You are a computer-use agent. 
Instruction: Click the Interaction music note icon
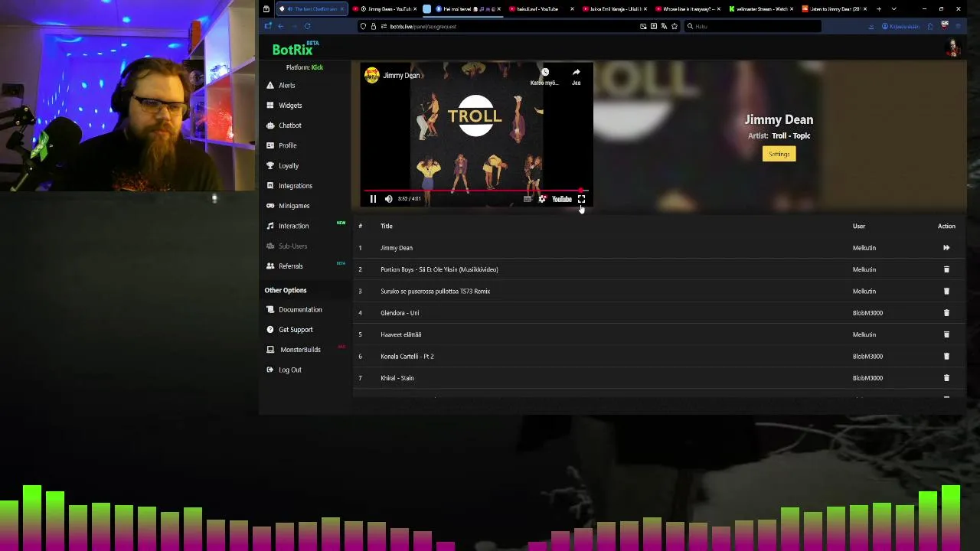pos(270,226)
